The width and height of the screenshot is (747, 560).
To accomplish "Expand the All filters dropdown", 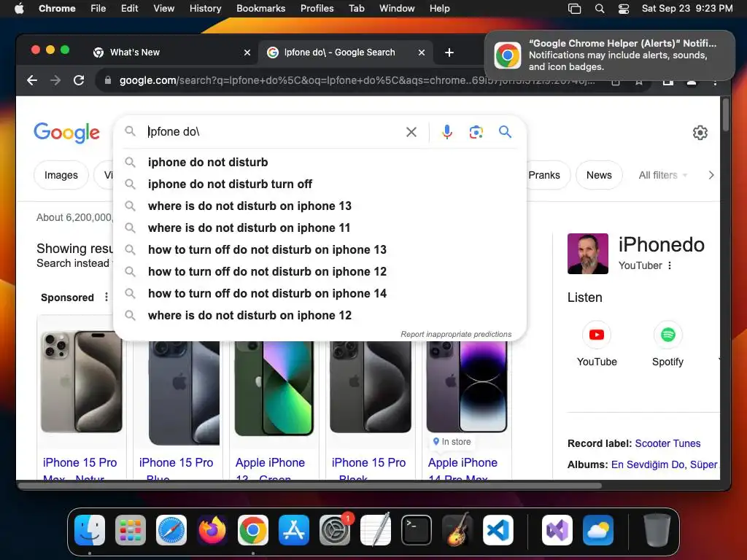I will [x=662, y=175].
